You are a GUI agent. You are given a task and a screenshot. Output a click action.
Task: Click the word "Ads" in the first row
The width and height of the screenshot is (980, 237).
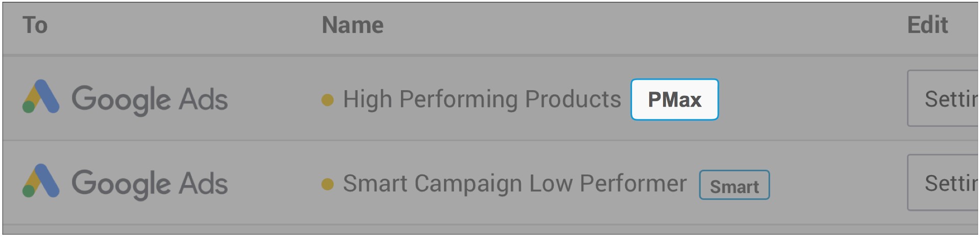click(203, 99)
